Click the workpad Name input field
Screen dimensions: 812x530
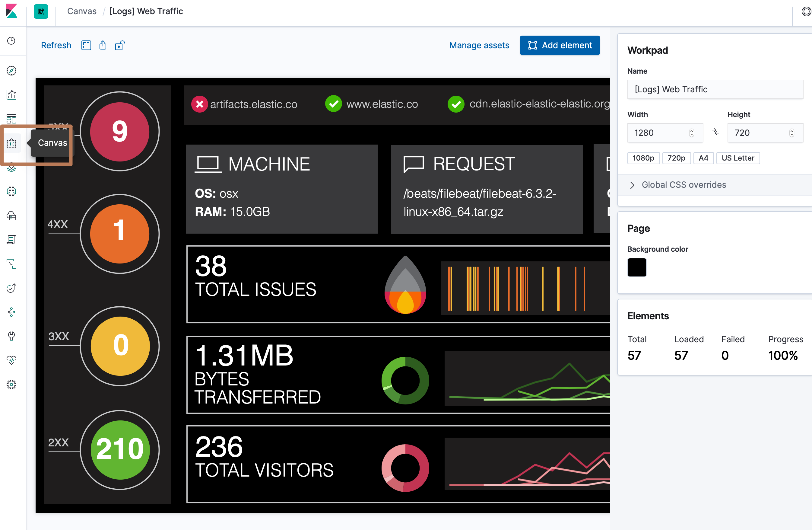tap(715, 89)
